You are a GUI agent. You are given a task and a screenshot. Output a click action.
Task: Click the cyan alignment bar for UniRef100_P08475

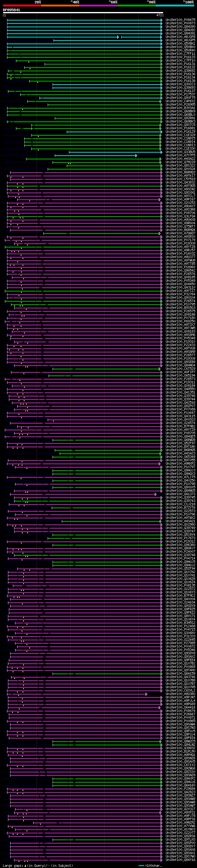click(85, 20)
